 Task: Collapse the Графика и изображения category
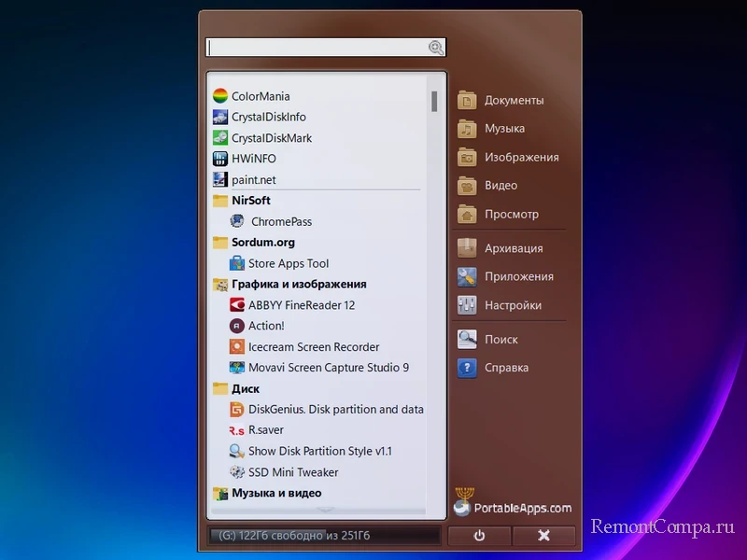[298, 285]
